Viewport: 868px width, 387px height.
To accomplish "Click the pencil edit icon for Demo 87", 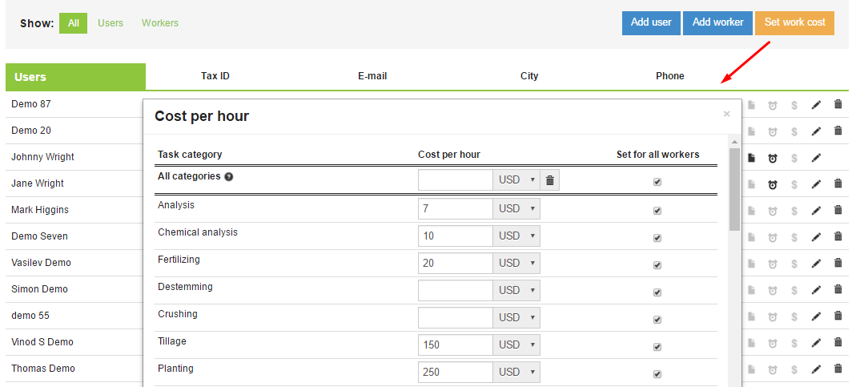I will click(x=816, y=105).
